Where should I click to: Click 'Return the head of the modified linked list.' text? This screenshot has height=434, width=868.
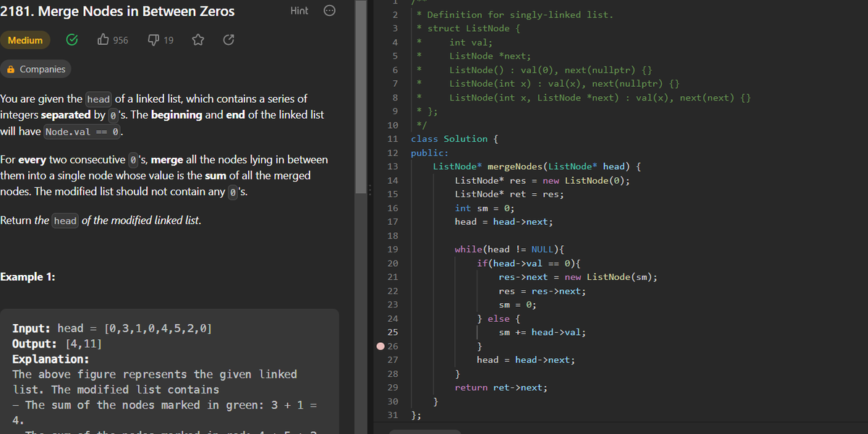101,220
